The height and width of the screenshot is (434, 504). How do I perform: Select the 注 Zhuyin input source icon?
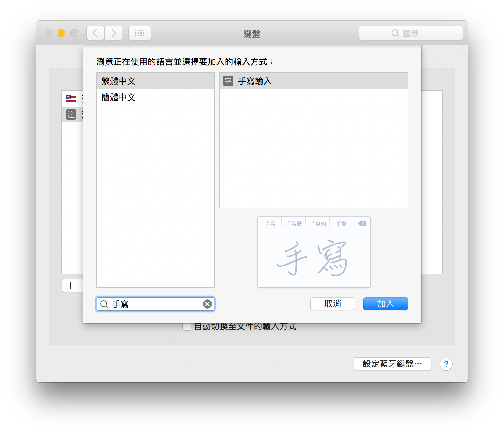(71, 114)
